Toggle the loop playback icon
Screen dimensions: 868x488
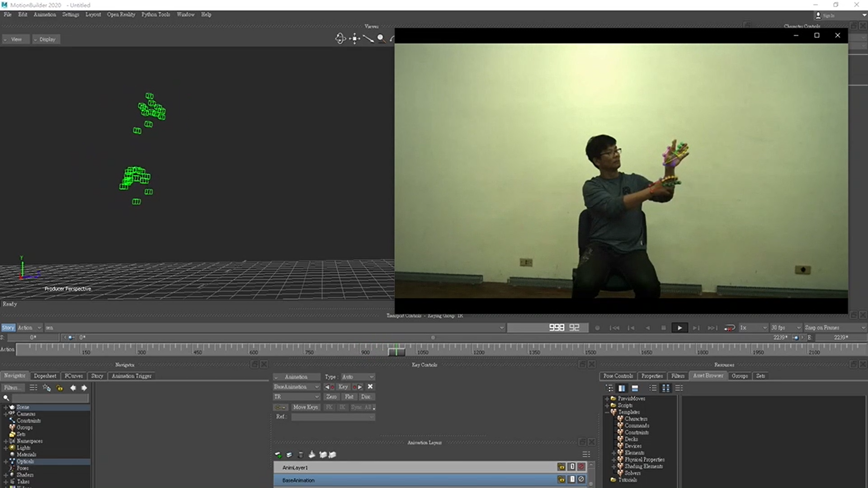pyautogui.click(x=729, y=328)
